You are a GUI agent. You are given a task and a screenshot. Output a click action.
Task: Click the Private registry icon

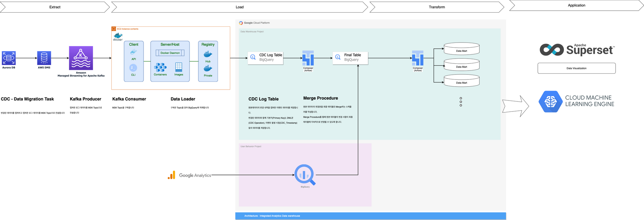point(208,68)
